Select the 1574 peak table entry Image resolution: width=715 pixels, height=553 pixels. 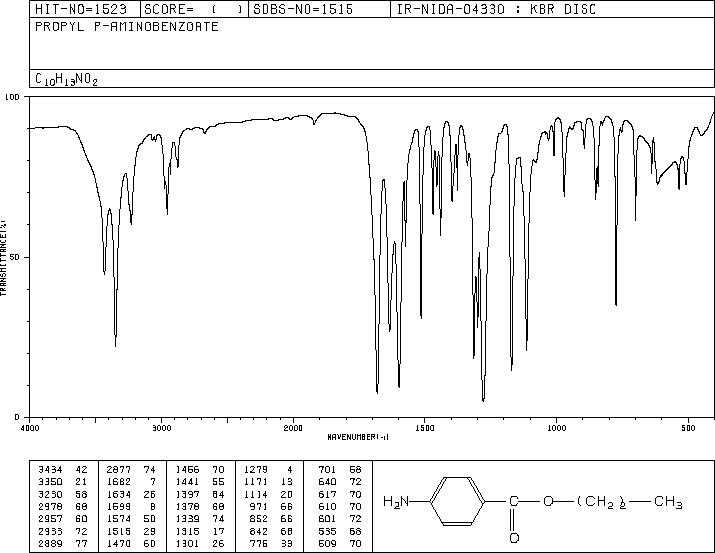(x=131, y=519)
